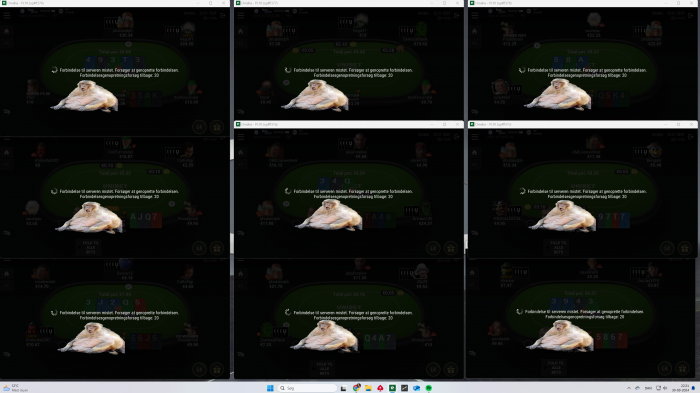The width and height of the screenshot is (700, 393).
Task: Open gift icon on table holding 9 7 T 7
Action: coord(684,248)
